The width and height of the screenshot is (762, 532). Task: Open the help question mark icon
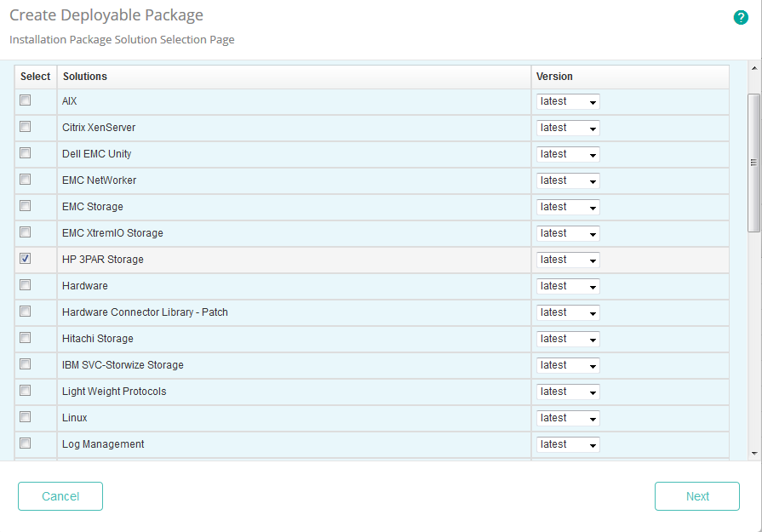[741, 17]
